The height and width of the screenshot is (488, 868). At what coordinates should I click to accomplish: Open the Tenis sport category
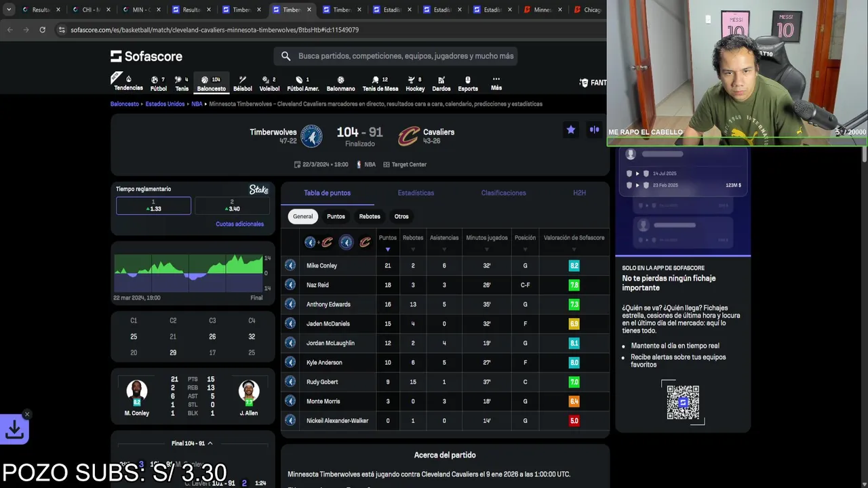pyautogui.click(x=182, y=83)
